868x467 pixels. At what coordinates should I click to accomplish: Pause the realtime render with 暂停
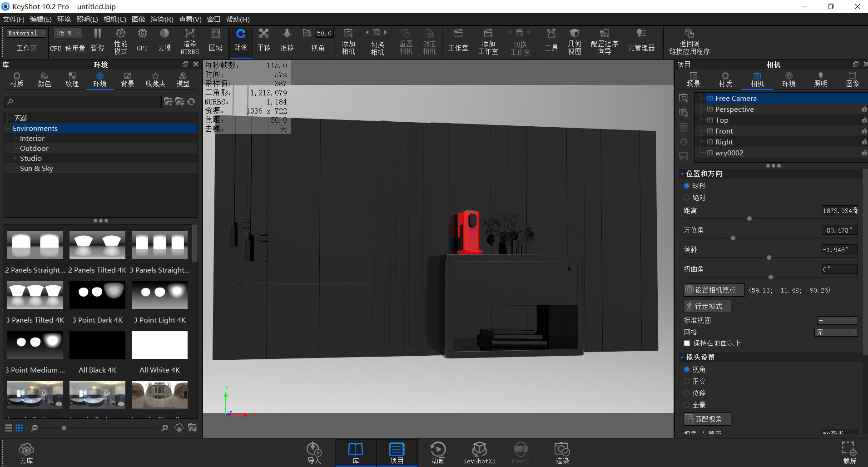coord(98,40)
